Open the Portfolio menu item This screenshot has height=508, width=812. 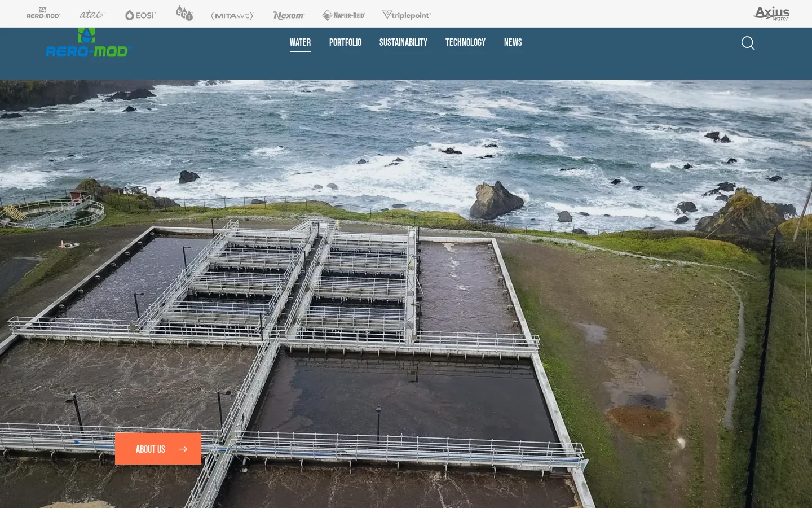(x=345, y=42)
